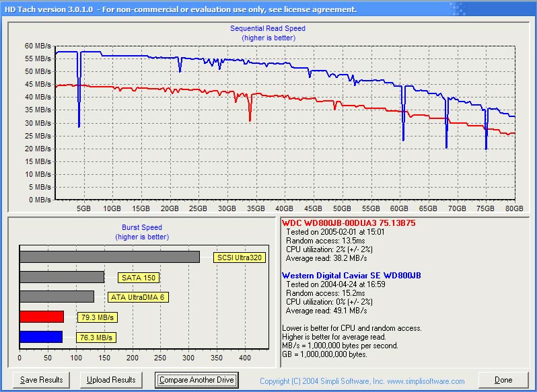
Task: Click Compare Another Drive button
Action: (196, 380)
